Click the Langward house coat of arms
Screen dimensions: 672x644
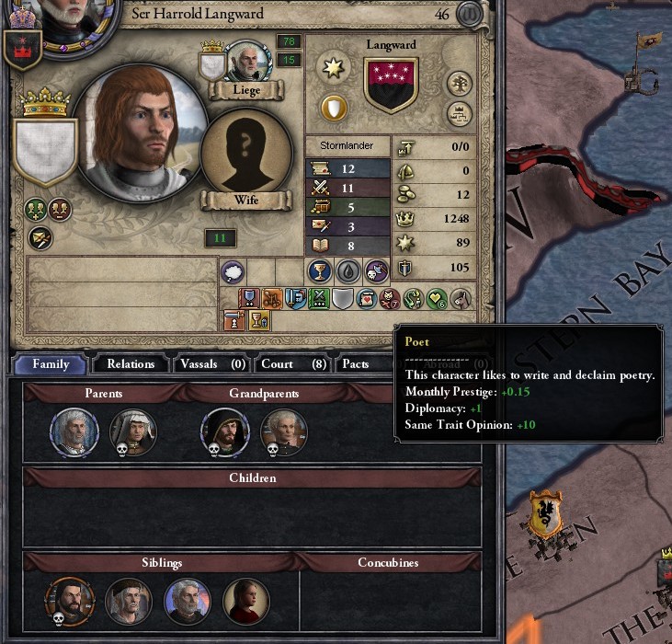pyautogui.click(x=391, y=85)
